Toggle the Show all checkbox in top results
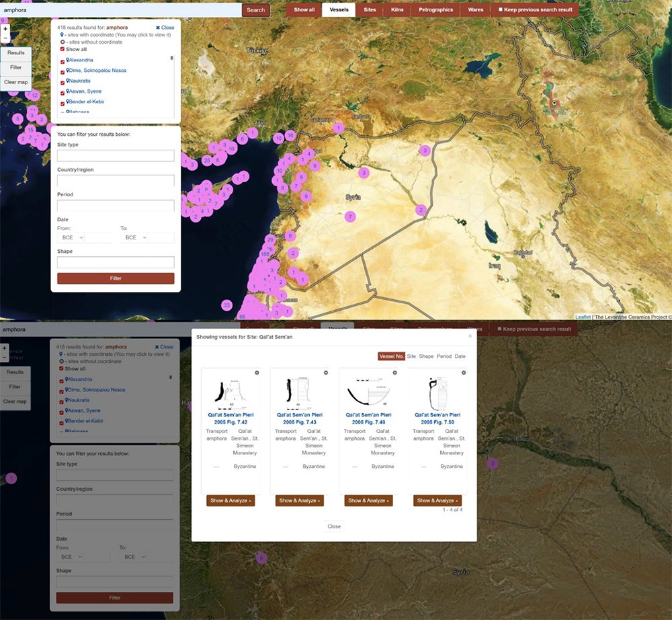This screenshot has height=620, width=672. [x=62, y=49]
